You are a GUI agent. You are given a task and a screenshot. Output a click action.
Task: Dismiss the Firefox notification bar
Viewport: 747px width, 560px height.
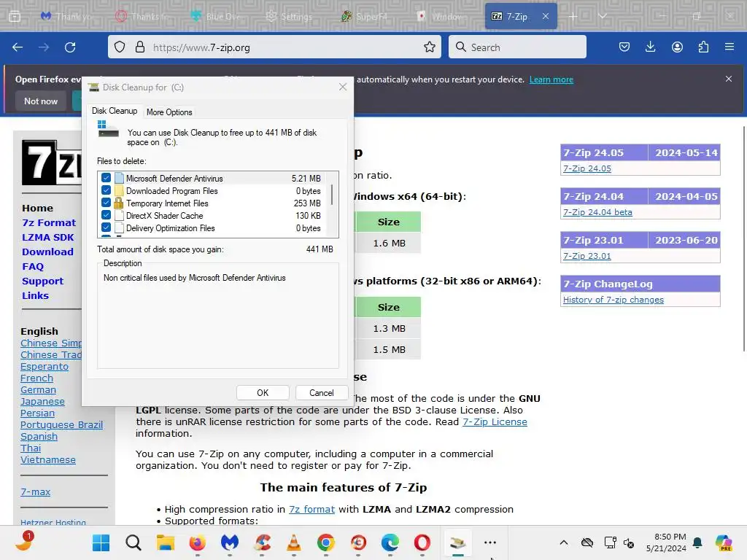pyautogui.click(x=729, y=79)
